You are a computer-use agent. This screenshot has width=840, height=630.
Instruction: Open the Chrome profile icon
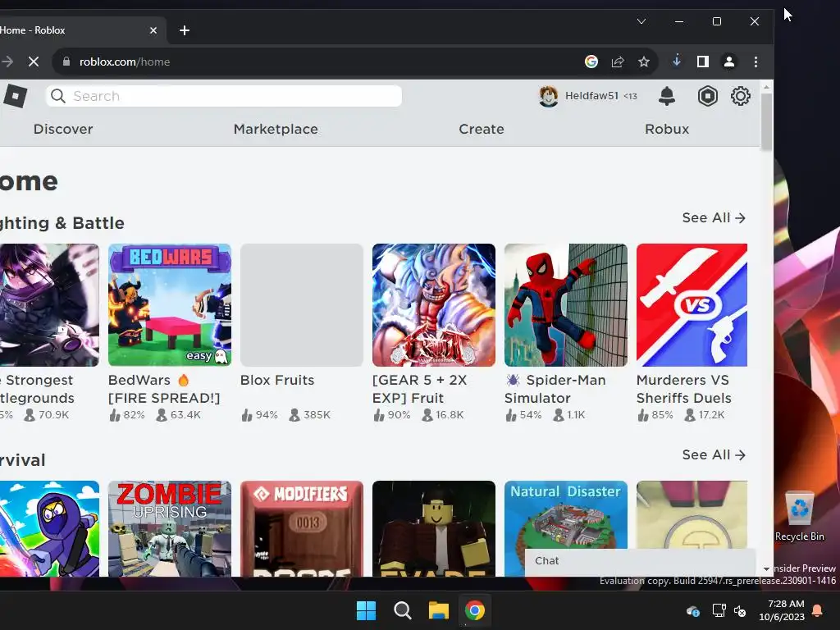(x=729, y=62)
